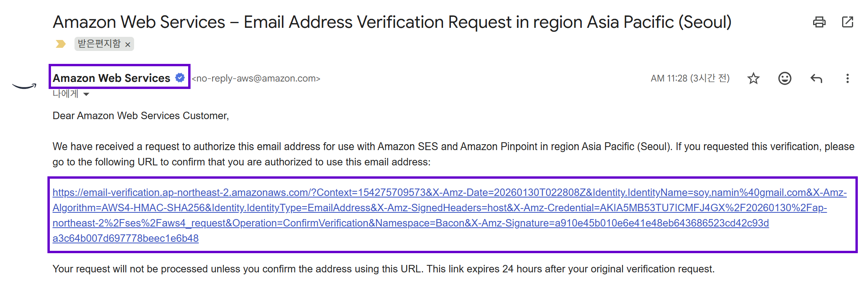Click the sentence about 24-hour link expiry
The height and width of the screenshot is (290, 868).
[x=383, y=269]
